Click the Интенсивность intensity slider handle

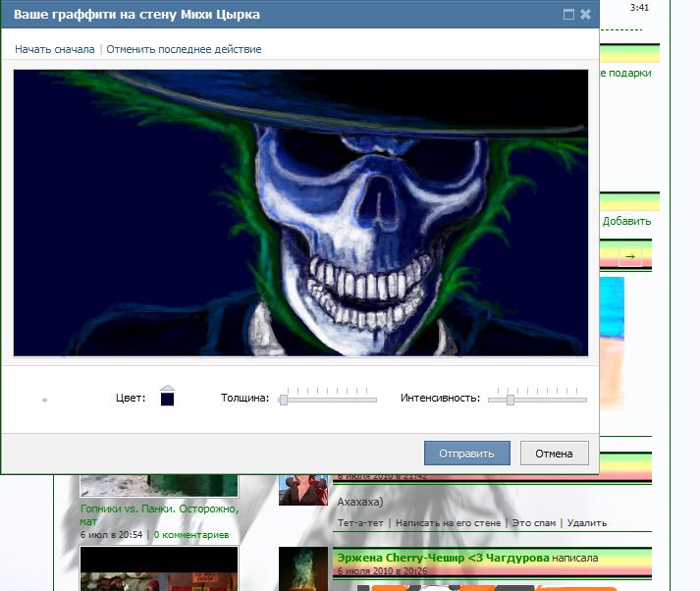pyautogui.click(x=510, y=400)
